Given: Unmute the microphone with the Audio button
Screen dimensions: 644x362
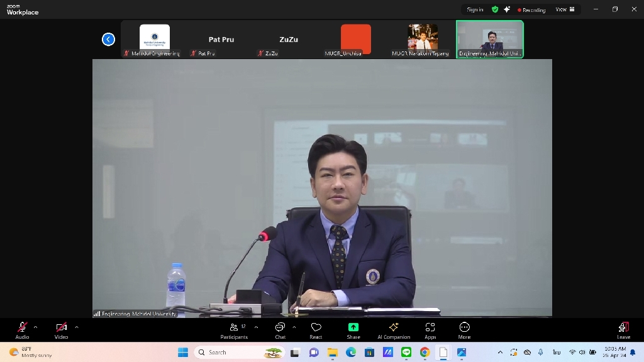Looking at the screenshot, I should click(22, 330).
